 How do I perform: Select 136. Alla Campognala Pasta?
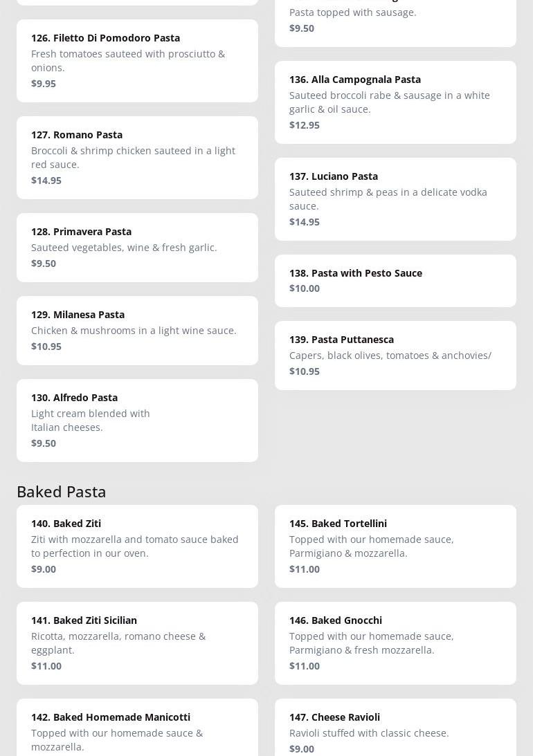click(395, 102)
